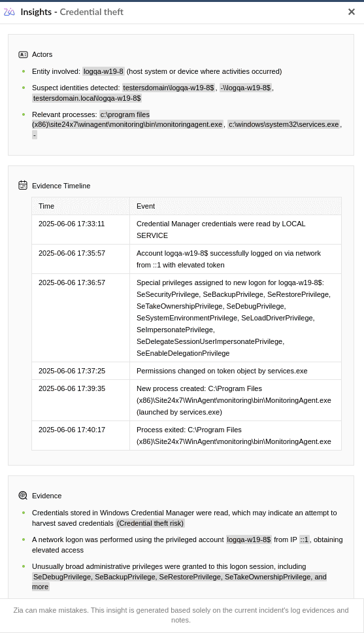Select testersdomain\logqa-w19-8$ identity tag
Image resolution: width=364 pixels, height=633 pixels.
[169, 88]
